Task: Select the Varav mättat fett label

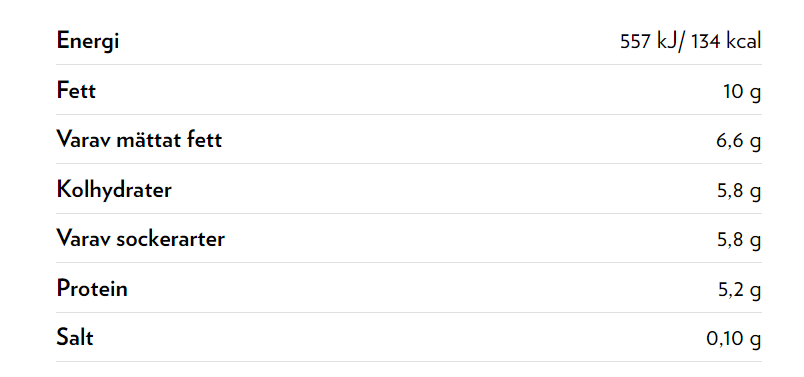Action: [x=139, y=140]
